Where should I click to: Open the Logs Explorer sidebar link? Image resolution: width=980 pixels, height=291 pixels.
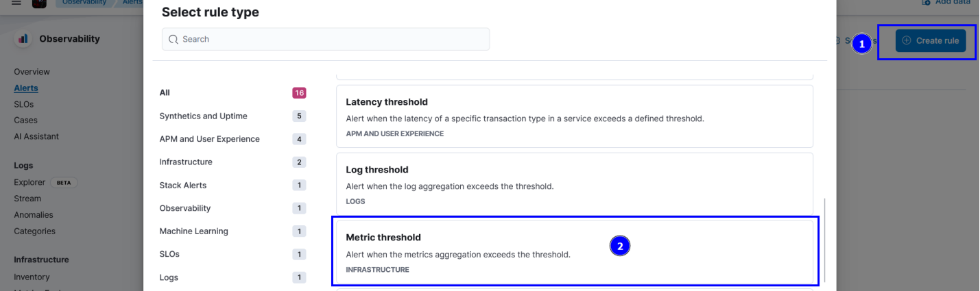[x=29, y=182]
